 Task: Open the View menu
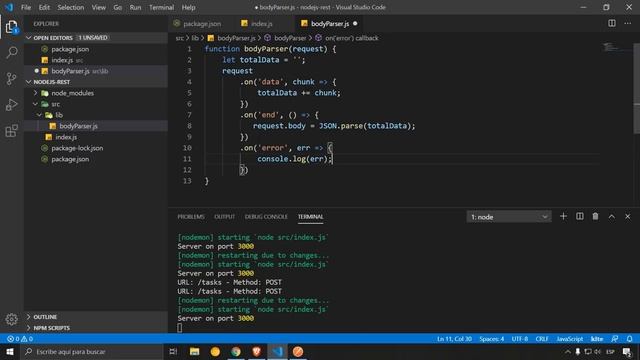tap(98, 7)
